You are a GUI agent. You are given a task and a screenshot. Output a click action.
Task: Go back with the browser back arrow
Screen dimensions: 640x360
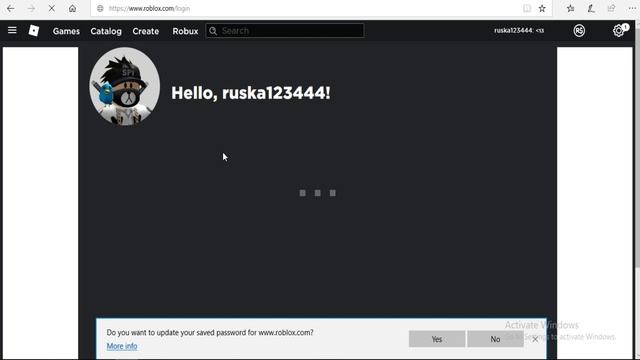(x=11, y=8)
